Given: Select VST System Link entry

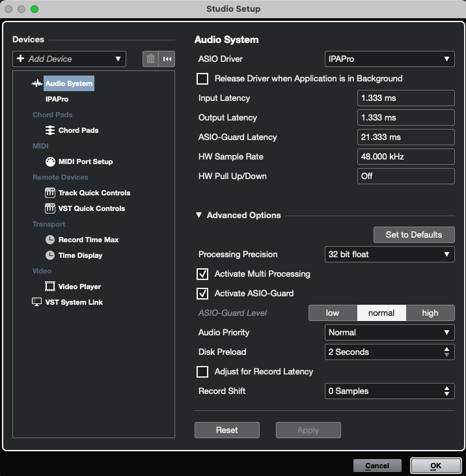Looking at the screenshot, I should (x=74, y=302).
